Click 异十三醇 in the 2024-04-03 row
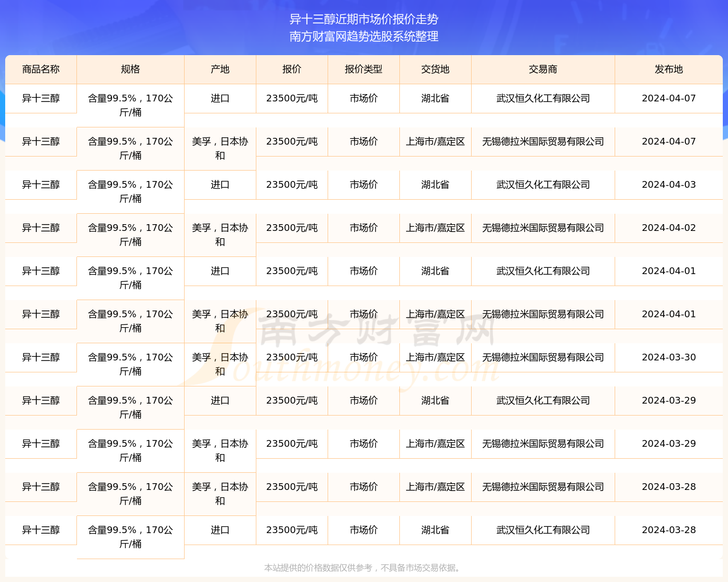728x582 pixels. click(41, 185)
